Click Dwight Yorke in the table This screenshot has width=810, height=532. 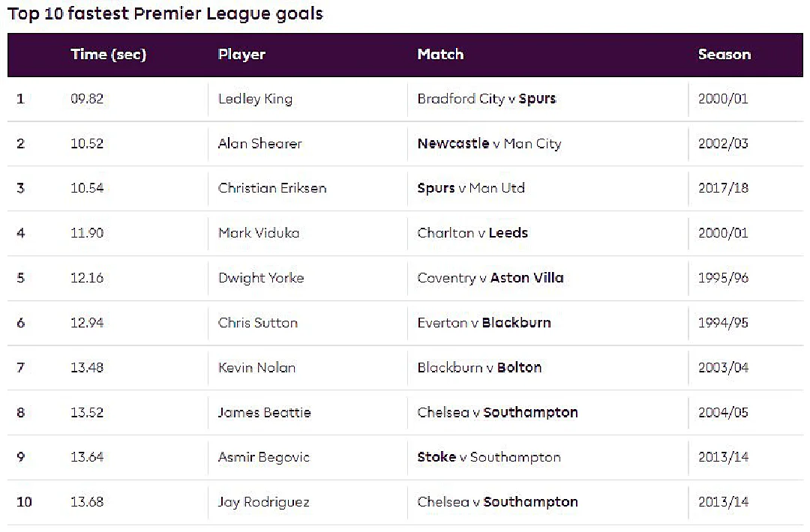(x=261, y=278)
